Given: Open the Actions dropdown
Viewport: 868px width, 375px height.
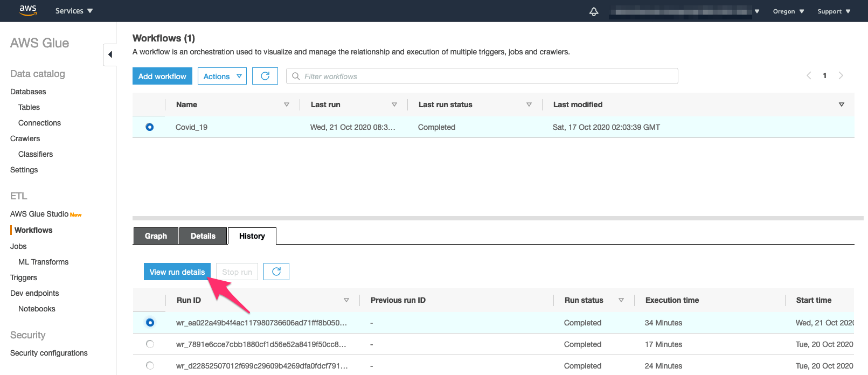Looking at the screenshot, I should pyautogui.click(x=222, y=76).
